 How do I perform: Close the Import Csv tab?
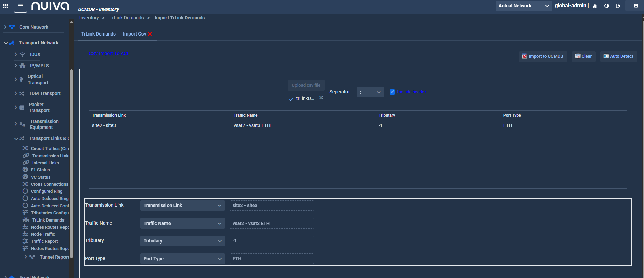coord(150,34)
